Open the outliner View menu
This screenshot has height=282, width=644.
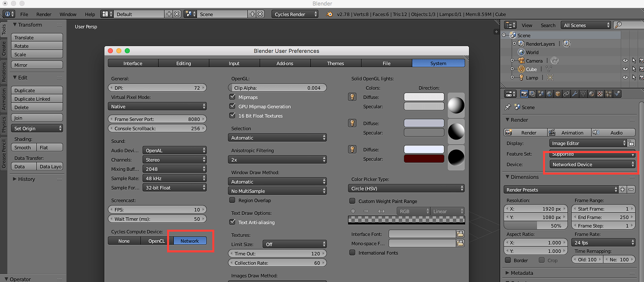click(x=527, y=25)
